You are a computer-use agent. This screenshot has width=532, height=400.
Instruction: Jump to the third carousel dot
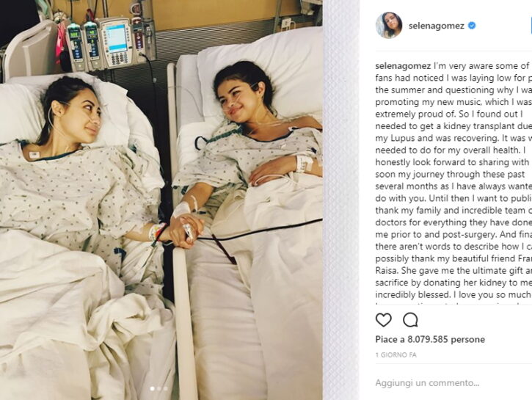click(x=165, y=388)
